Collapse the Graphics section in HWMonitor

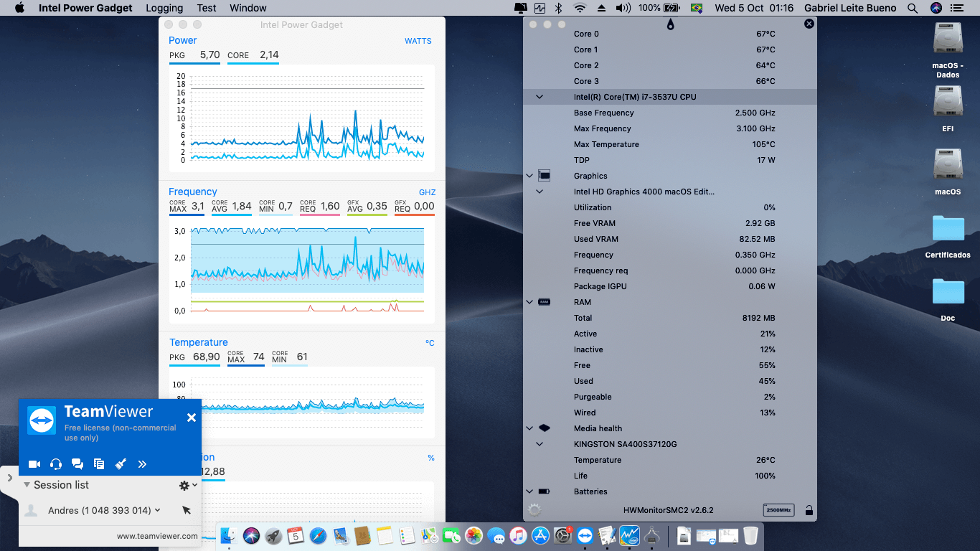[529, 176]
